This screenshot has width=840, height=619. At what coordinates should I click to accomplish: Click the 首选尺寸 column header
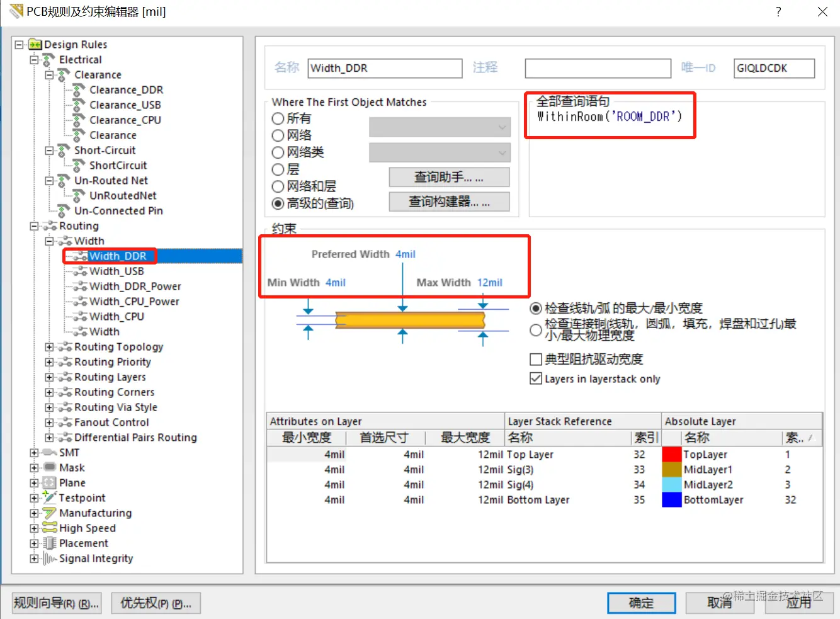coord(385,438)
